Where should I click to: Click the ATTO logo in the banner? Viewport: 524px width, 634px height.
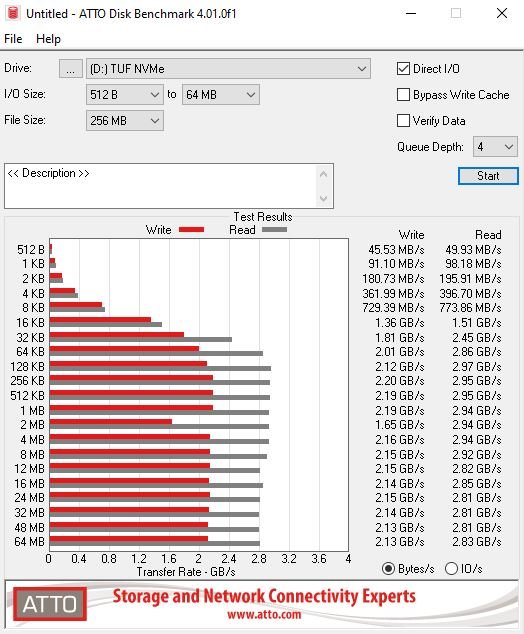tap(50, 604)
